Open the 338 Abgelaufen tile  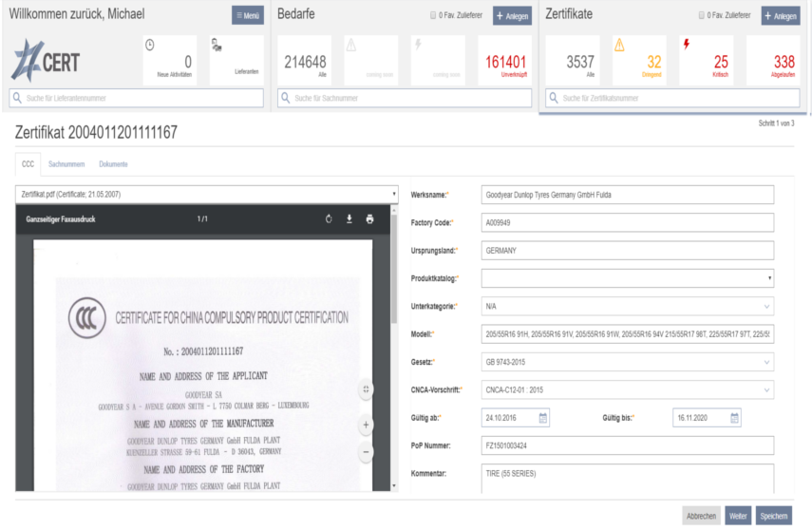pyautogui.click(x=773, y=60)
